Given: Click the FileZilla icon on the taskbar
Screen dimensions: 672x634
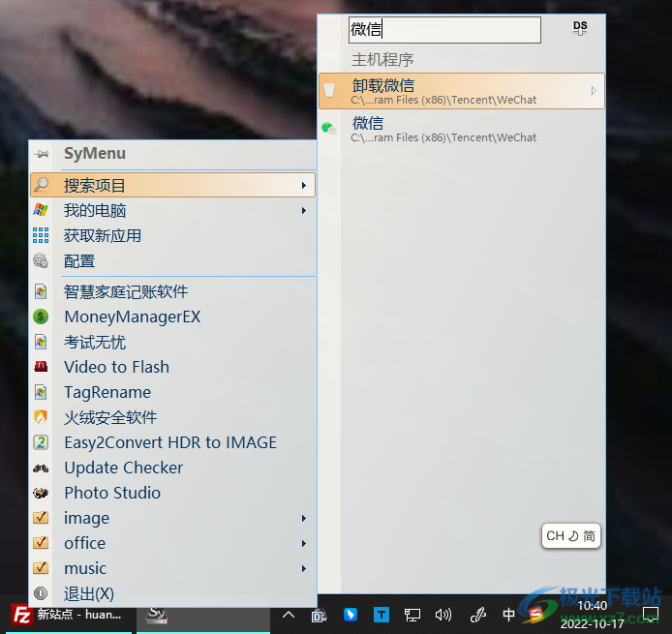Looking at the screenshot, I should [21, 616].
